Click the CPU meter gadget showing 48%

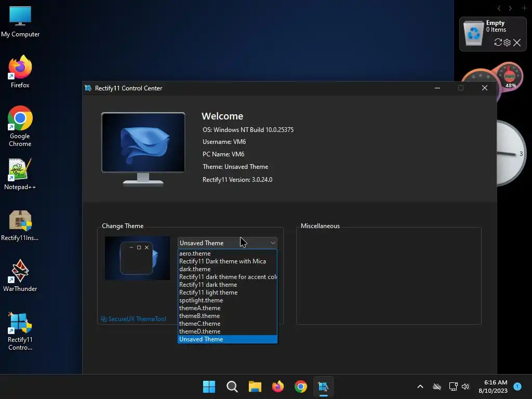pos(509,76)
